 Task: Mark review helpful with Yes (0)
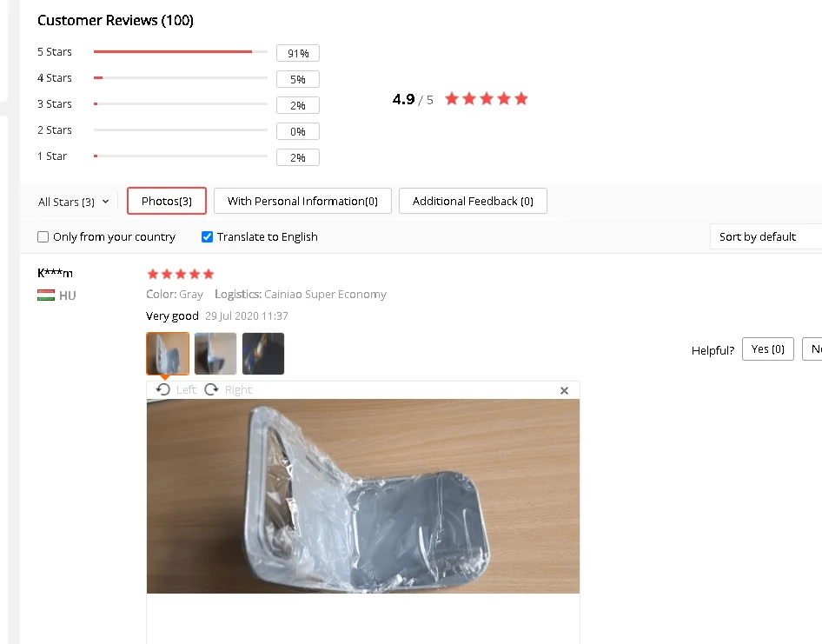pos(767,349)
